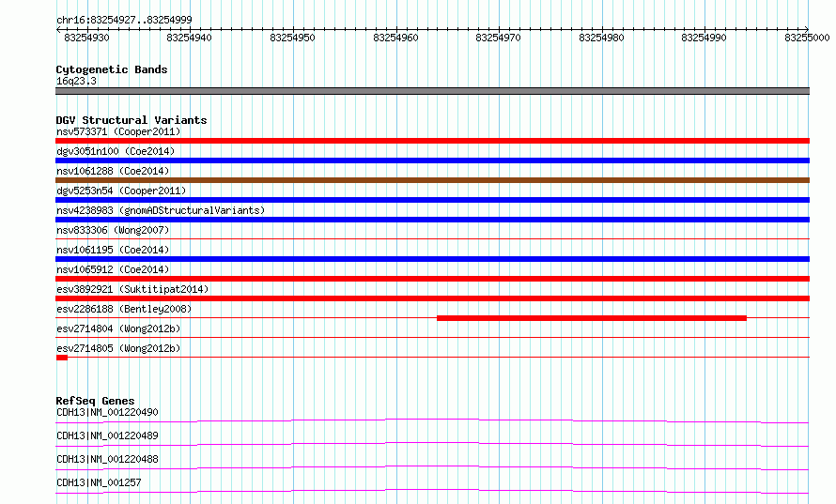Image resolution: width=836 pixels, height=504 pixels.
Task: Open the CDH13|NM_001220489 transcript label
Action: [107, 435]
